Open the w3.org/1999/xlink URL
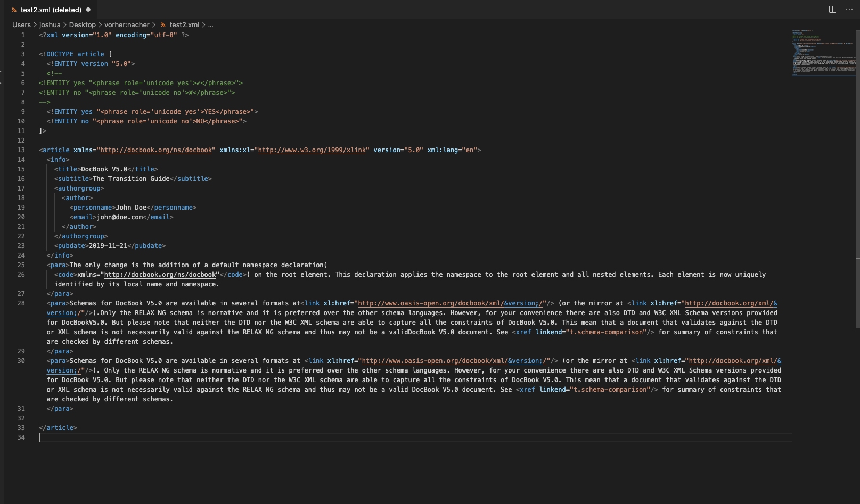Viewport: 860px width, 504px height. (x=312, y=150)
